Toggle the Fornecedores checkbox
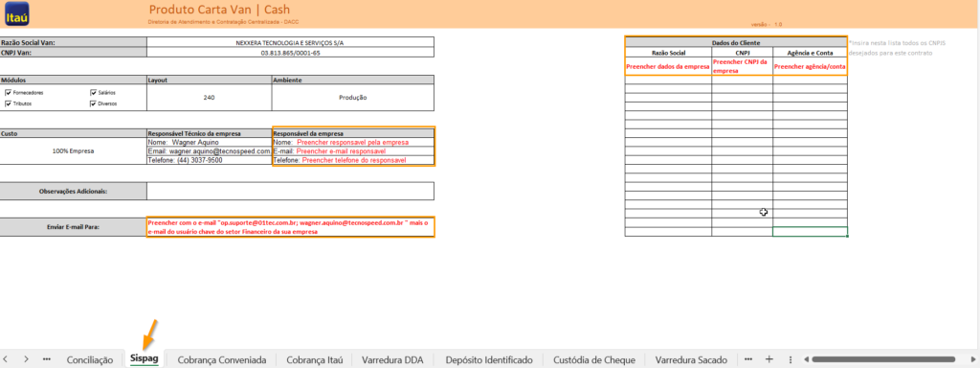Image resolution: width=980 pixels, height=368 pixels. 8,93
